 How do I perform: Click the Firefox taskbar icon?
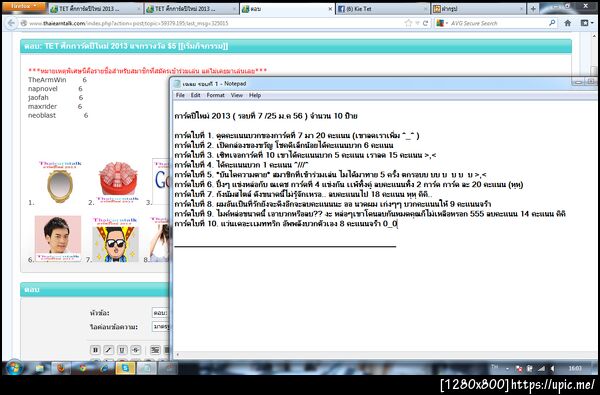pyautogui.click(x=61, y=369)
